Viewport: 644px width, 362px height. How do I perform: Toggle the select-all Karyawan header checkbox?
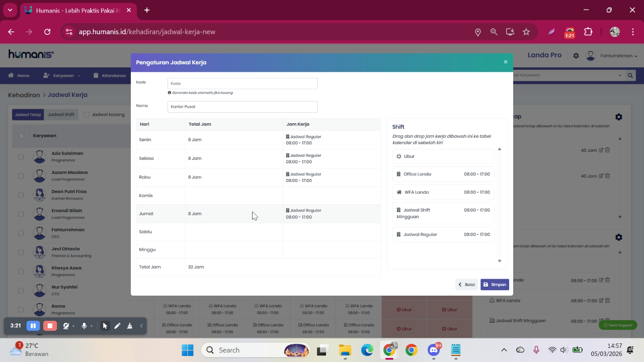click(21, 136)
